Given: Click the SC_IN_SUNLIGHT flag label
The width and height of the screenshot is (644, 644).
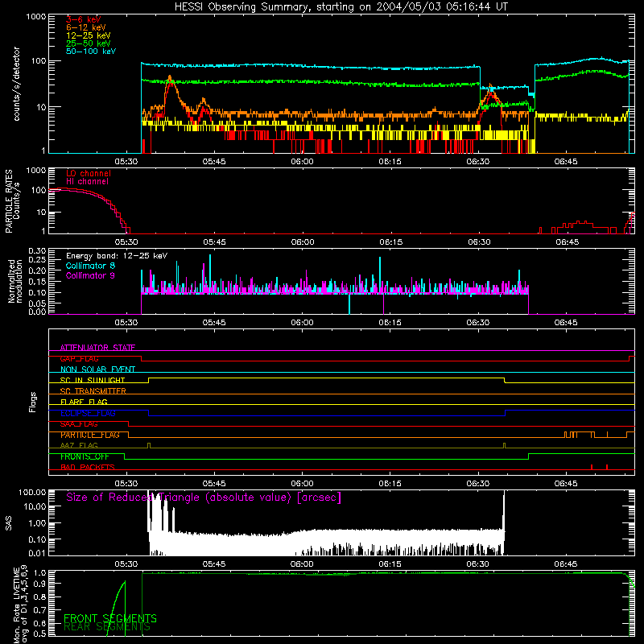Looking at the screenshot, I should click(x=93, y=380).
